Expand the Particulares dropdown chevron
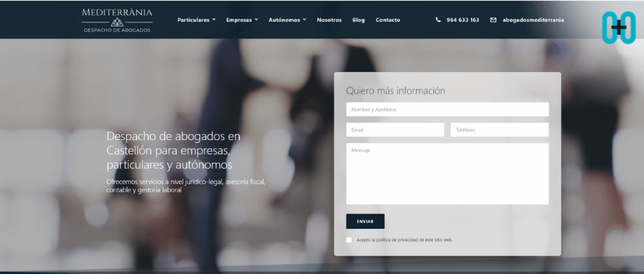 click(x=214, y=19)
